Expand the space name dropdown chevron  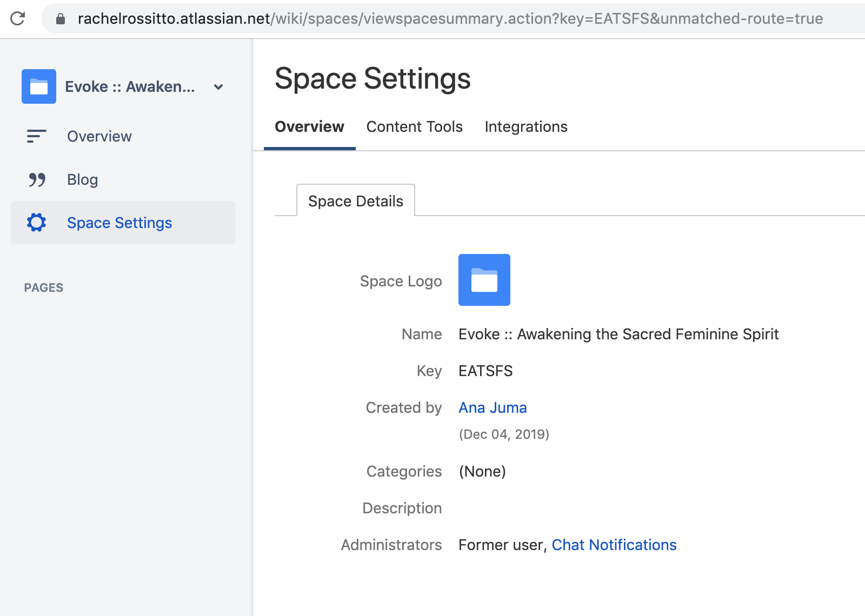point(218,87)
